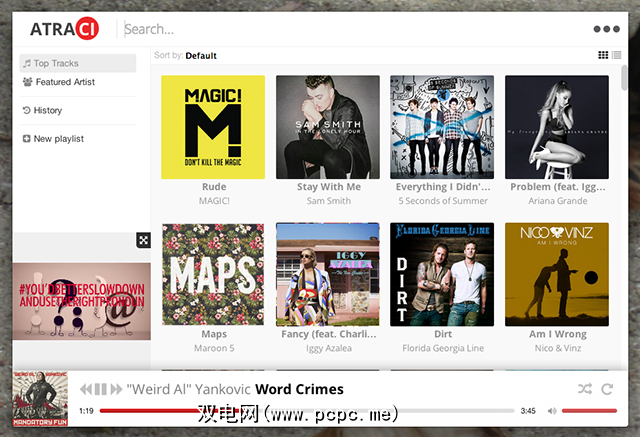
Task: Switch to grid view layout
Action: [x=603, y=55]
